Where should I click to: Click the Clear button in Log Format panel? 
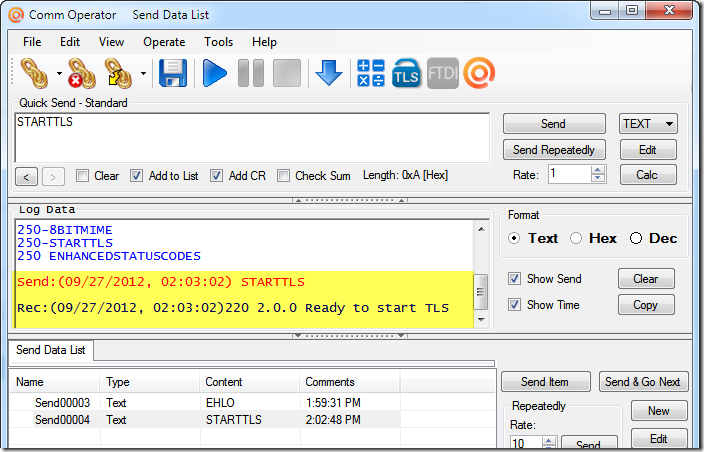point(646,279)
